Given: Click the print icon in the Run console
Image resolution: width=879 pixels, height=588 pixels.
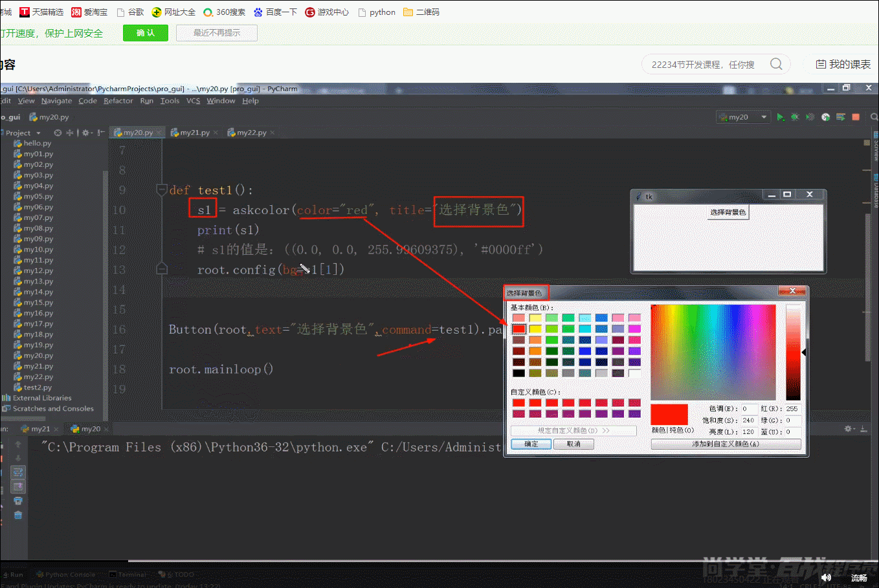Looking at the screenshot, I should click(18, 501).
